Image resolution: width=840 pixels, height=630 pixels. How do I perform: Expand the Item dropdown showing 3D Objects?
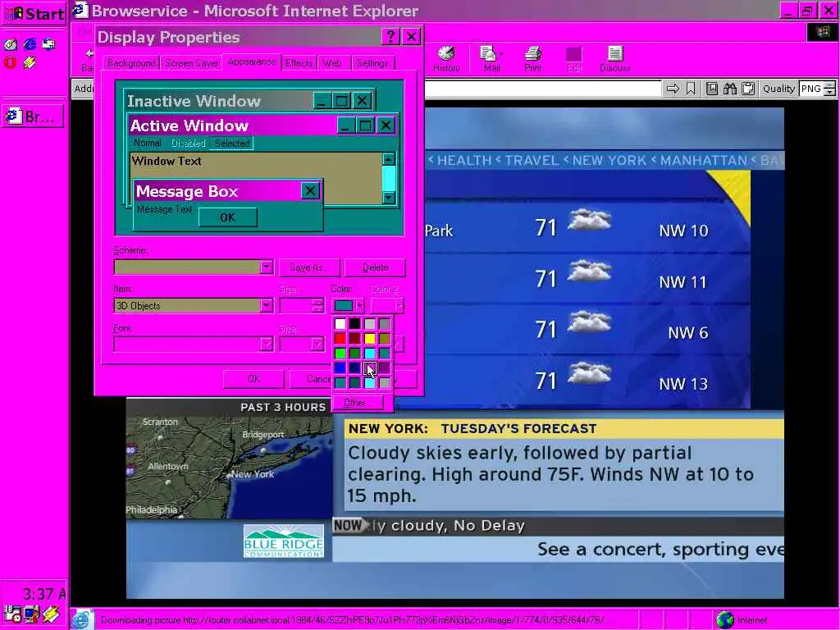click(x=267, y=305)
